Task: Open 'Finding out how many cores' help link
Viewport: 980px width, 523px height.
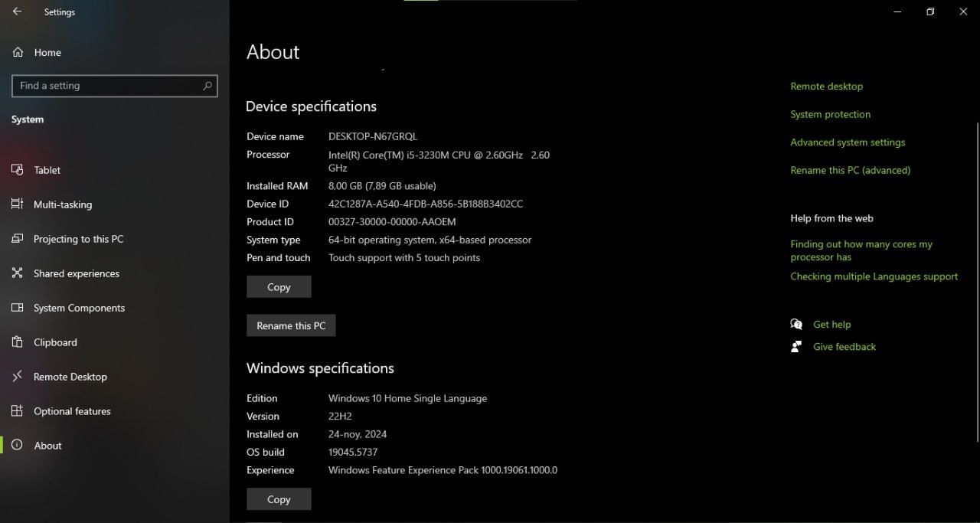Action: (861, 250)
